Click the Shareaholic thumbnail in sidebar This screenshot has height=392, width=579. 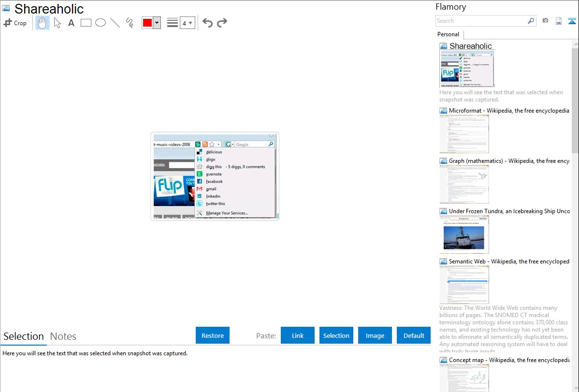(x=467, y=69)
